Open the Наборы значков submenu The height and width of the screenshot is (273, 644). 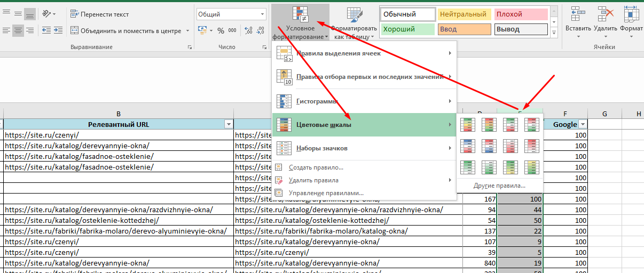(x=364, y=148)
